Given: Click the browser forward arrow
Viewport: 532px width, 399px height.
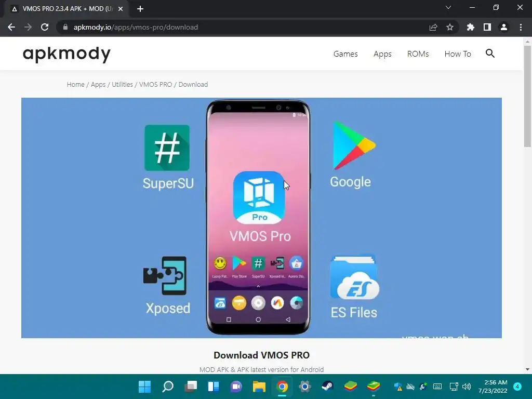Looking at the screenshot, I should 28,27.
